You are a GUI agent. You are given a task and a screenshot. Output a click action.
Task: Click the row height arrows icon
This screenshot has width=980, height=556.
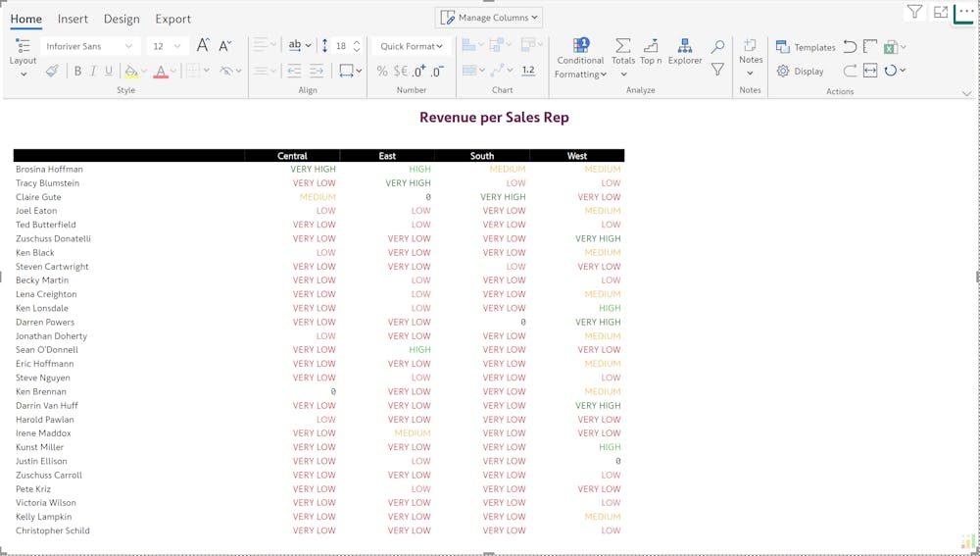point(325,46)
